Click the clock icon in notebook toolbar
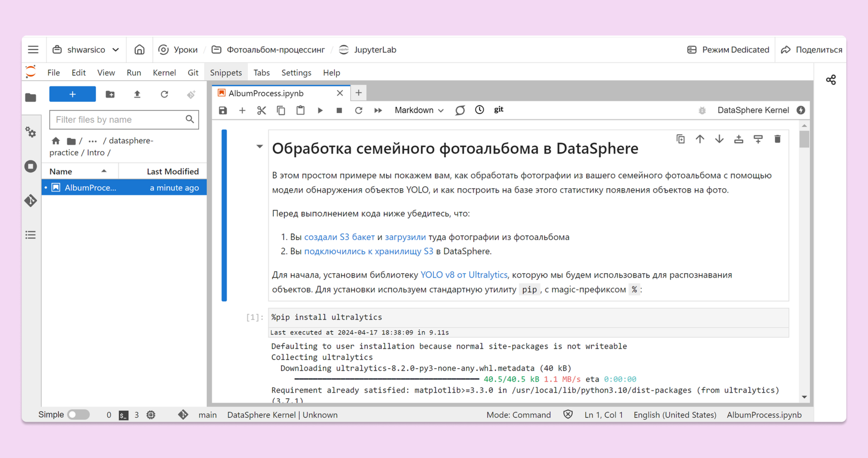 coord(480,110)
